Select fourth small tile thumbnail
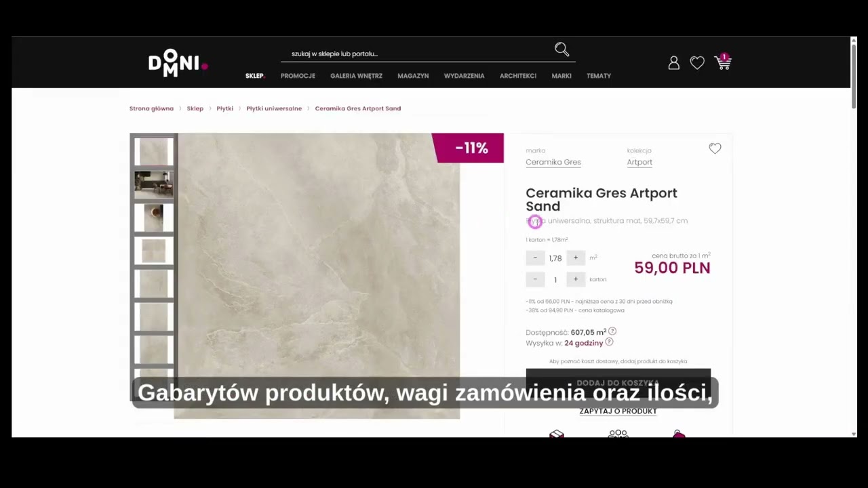Viewport: 868px width, 488px height. 153,251
